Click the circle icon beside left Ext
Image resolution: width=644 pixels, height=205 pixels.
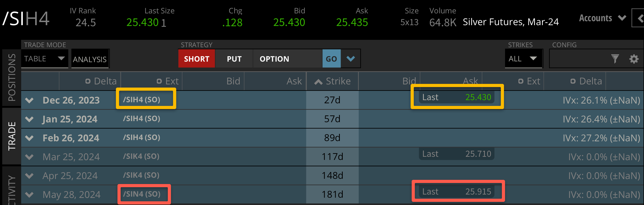click(159, 81)
